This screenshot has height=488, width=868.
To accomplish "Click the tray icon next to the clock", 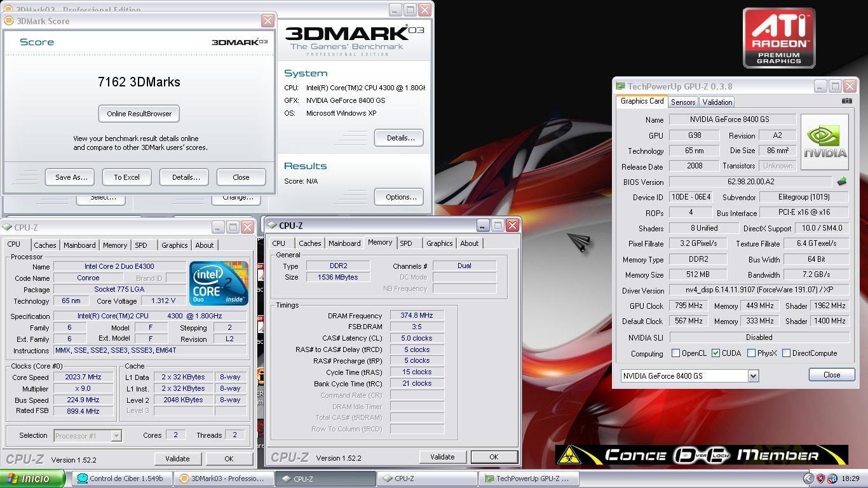I will (832, 478).
